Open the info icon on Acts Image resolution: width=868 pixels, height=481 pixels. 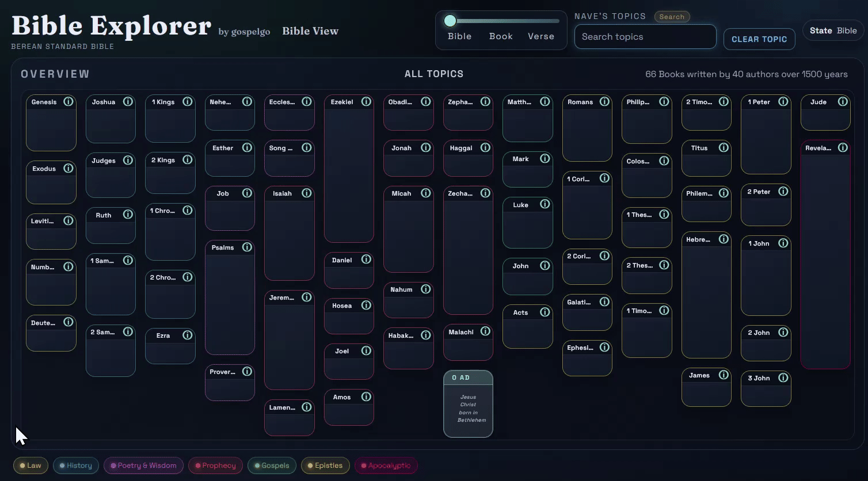545,312
